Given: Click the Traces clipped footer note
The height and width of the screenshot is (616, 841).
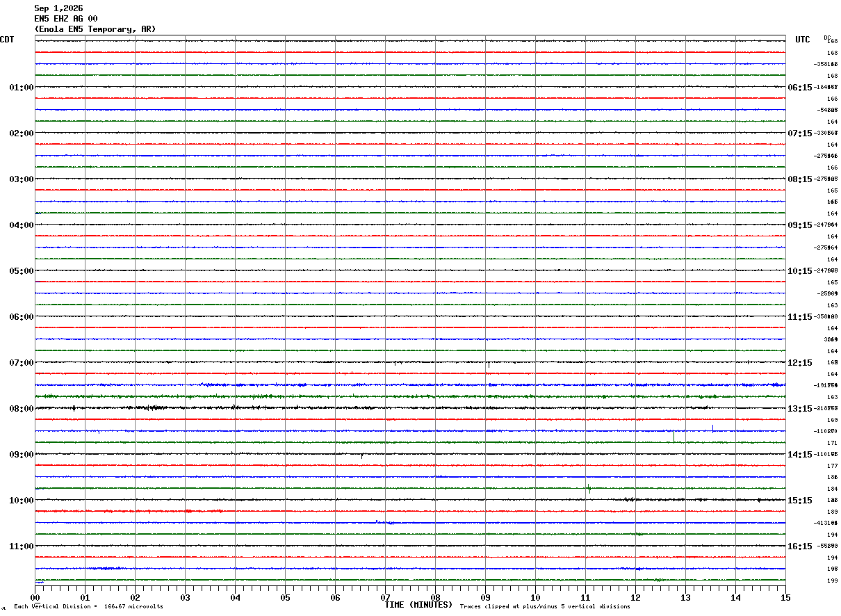Looking at the screenshot, I should [x=545, y=607].
